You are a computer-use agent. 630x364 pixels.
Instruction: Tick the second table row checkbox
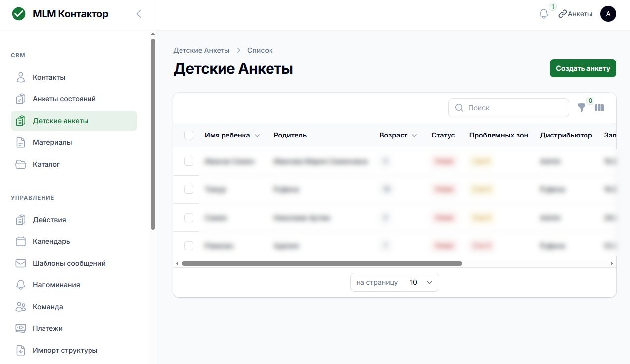click(189, 189)
